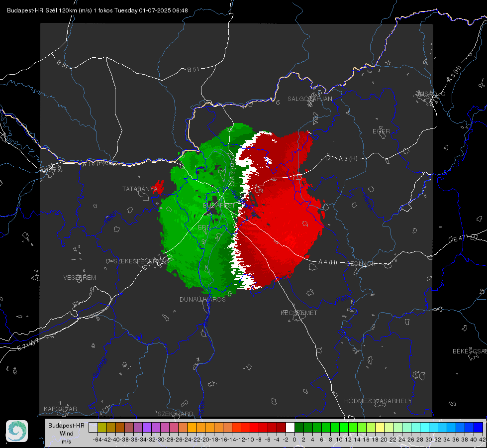Click the MISKOLC city label

click(x=431, y=94)
